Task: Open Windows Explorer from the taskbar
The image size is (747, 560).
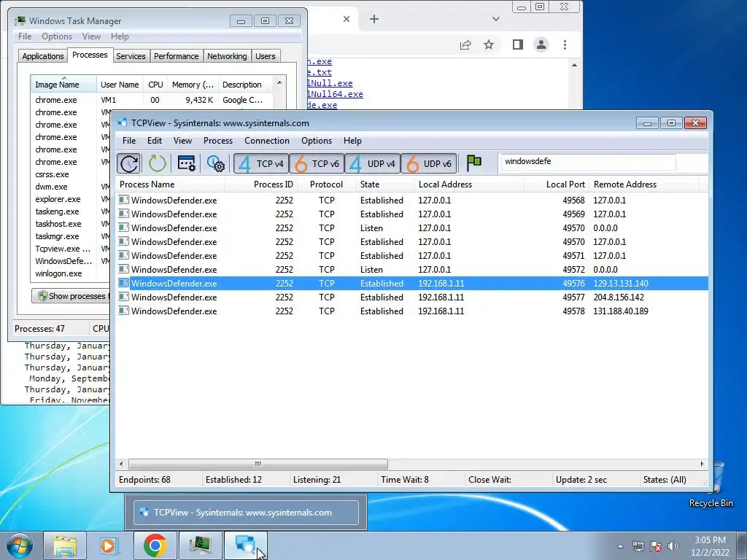Action: [65, 545]
